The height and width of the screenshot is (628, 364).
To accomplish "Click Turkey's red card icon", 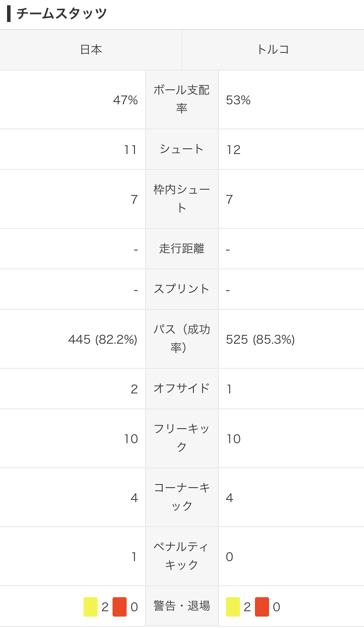I will [x=262, y=607].
